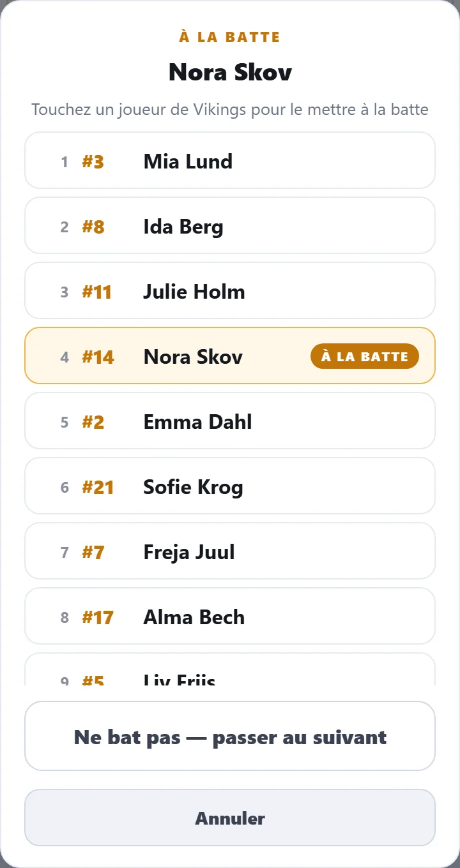Click jersey number #17 of Alma Bech
The image size is (460, 868).
98,618
